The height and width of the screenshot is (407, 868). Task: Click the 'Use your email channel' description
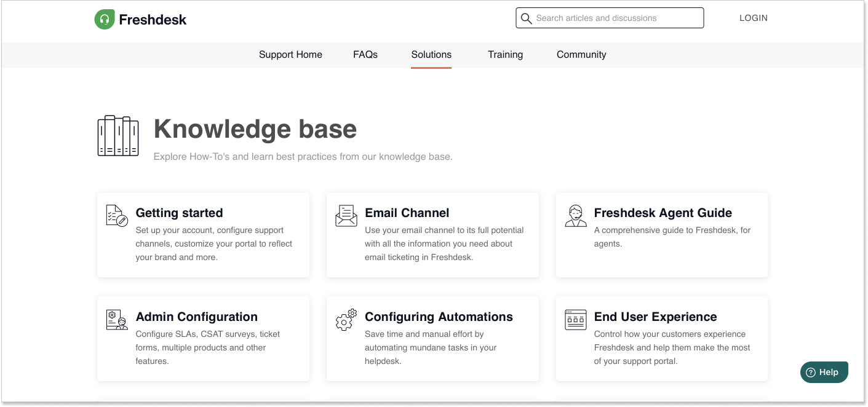click(x=444, y=243)
